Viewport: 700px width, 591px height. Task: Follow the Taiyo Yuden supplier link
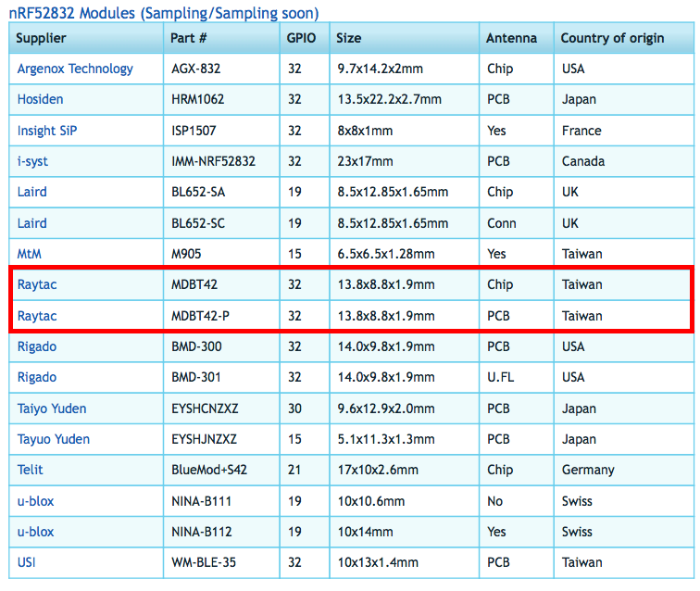[52, 409]
